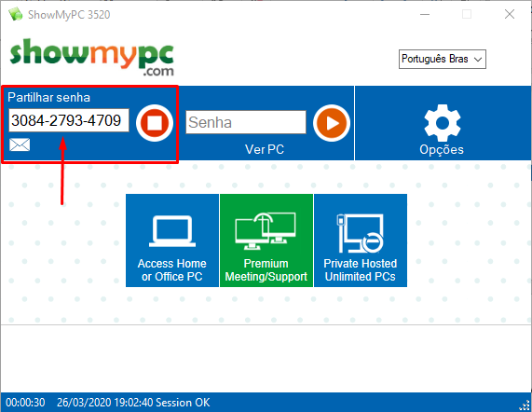Click the Ver PC label
Screen dimensions: 532x412
265,149
